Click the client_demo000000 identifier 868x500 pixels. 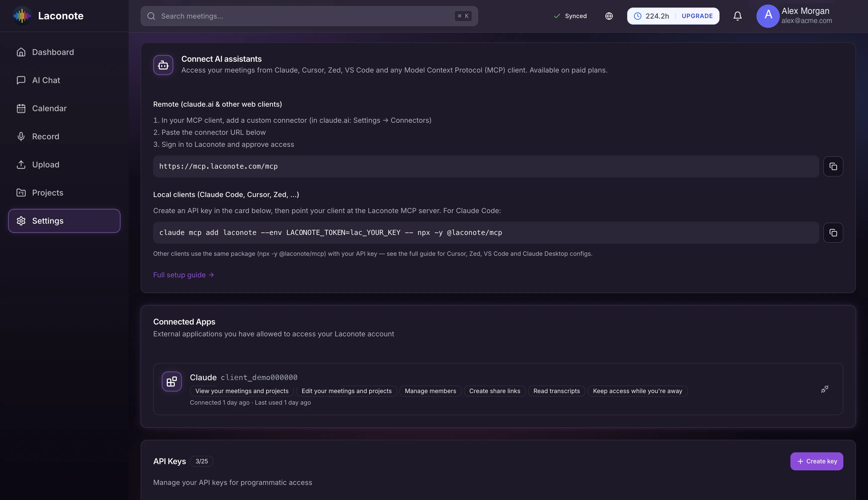click(259, 378)
